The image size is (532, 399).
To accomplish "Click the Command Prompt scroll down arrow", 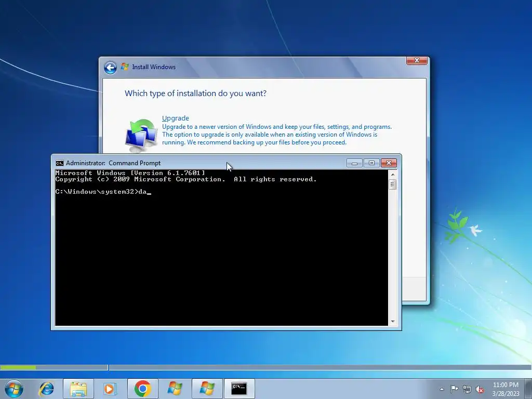I will tap(393, 321).
